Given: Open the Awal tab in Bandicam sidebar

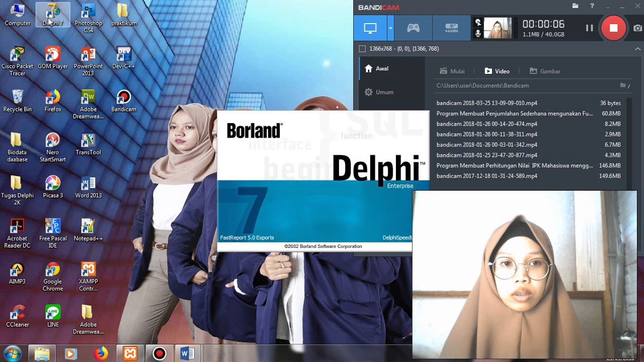Looking at the screenshot, I should [x=391, y=68].
